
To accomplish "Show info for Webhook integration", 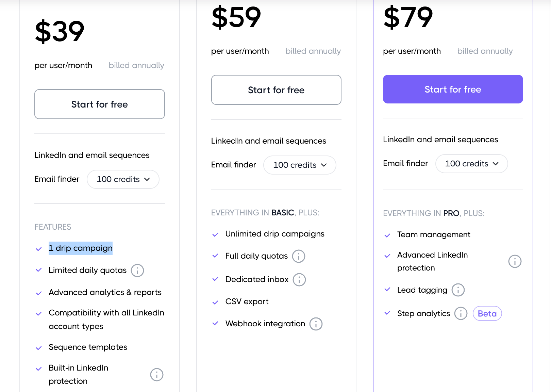I will click(316, 324).
